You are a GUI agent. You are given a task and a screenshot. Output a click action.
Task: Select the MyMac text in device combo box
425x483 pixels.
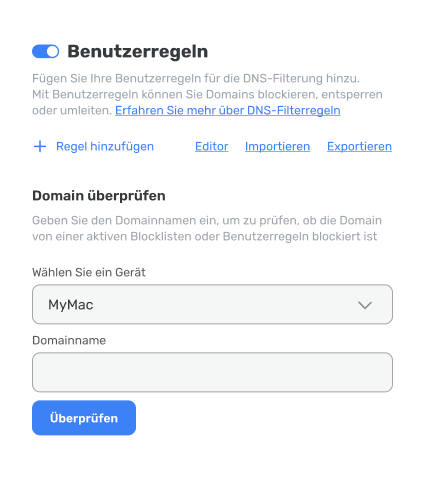[x=71, y=305]
